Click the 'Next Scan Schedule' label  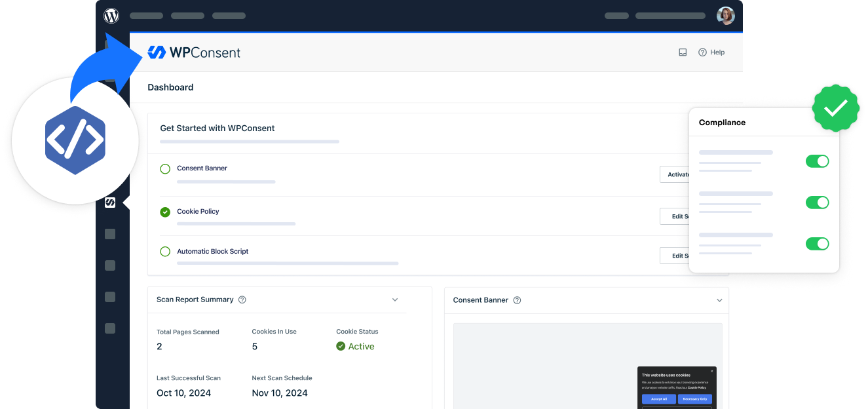(282, 378)
